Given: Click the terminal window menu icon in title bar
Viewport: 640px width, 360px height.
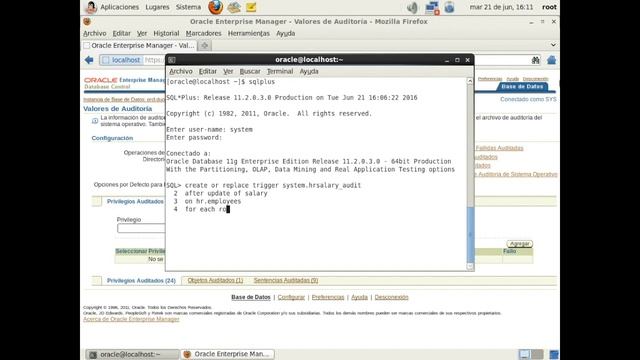Looking at the screenshot, I should click(172, 60).
